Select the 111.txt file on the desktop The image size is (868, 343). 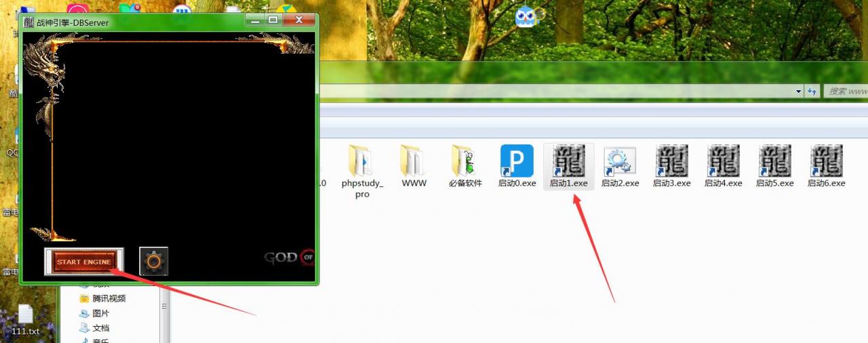[26, 321]
